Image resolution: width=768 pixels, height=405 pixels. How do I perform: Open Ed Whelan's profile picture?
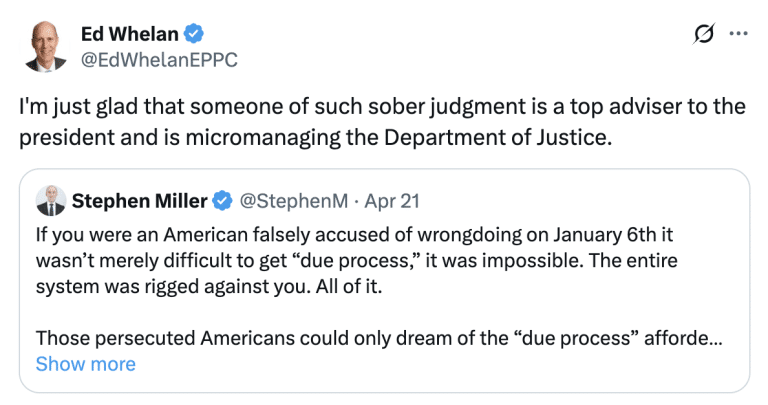coord(46,46)
